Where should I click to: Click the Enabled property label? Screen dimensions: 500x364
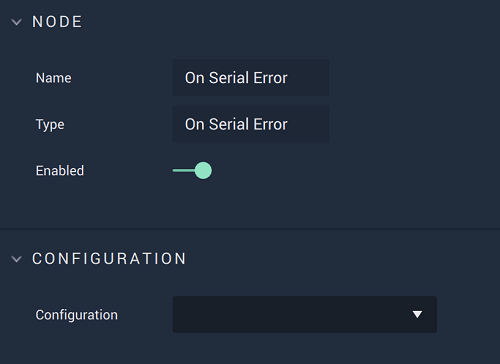tap(60, 171)
